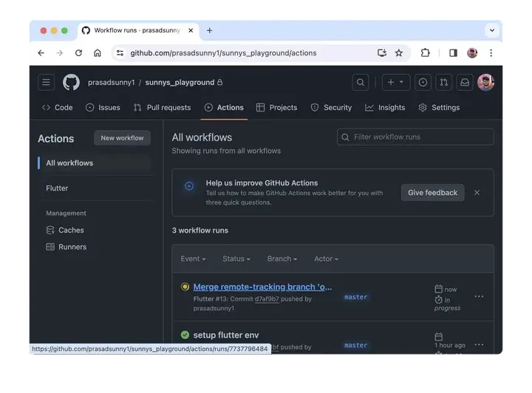Switch to the Security tab
The height and width of the screenshot is (393, 532).
pos(331,108)
